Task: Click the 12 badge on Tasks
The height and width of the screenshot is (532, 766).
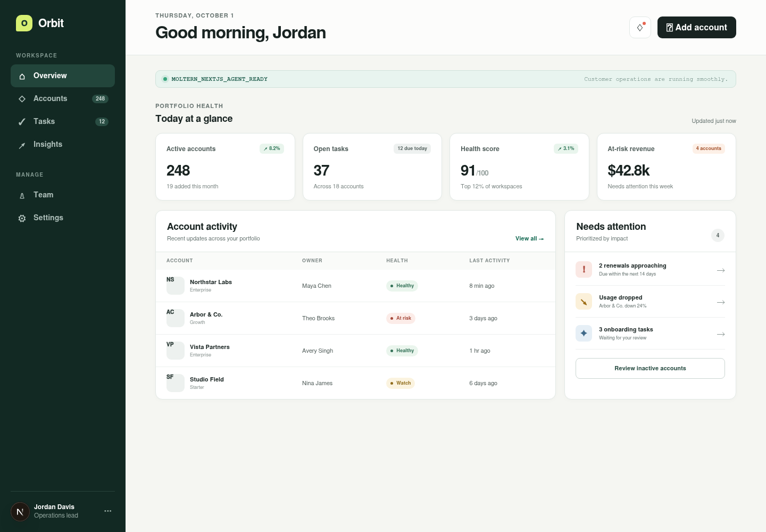Action: 102,121
